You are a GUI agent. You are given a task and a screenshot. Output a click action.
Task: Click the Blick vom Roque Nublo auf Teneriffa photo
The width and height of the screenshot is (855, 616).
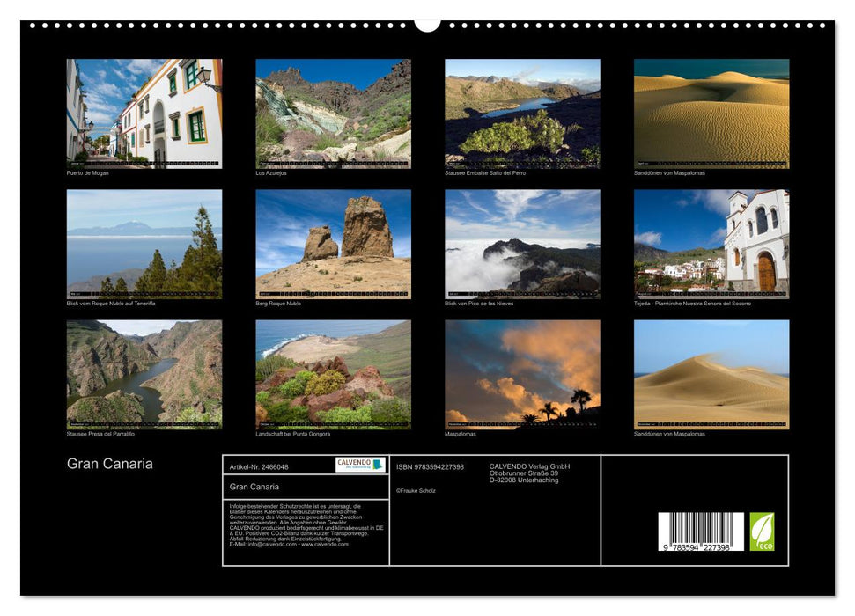(x=144, y=245)
